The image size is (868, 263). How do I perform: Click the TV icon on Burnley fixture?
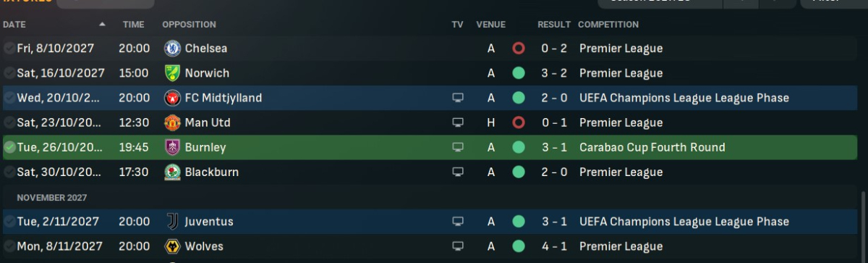(x=457, y=147)
